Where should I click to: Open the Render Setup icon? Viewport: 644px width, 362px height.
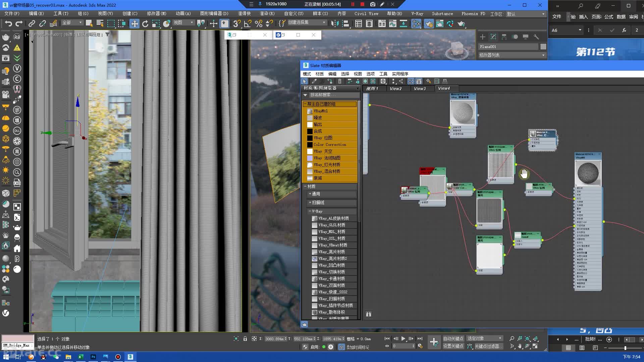tap(429, 23)
